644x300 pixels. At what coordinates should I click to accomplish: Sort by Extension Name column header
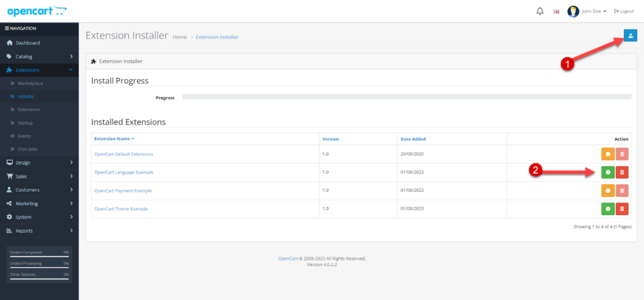click(x=114, y=139)
